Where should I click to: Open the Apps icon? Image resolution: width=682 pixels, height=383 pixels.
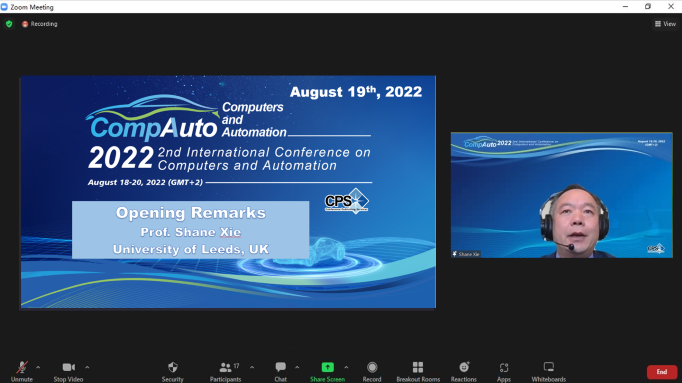(504, 368)
